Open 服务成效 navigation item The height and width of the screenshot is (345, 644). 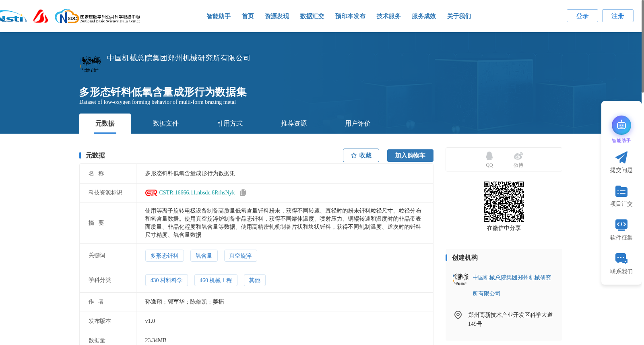(424, 16)
